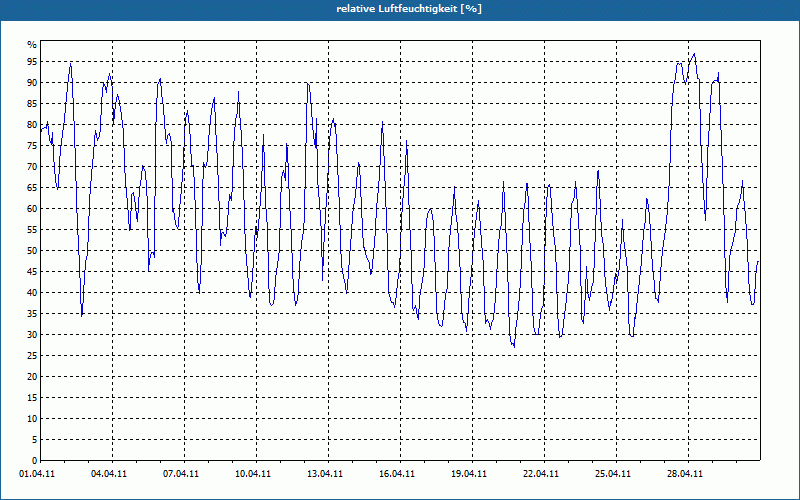Screen dimensions: 800x500
Task: Click the y-axis value '95'
Action: tap(32, 62)
